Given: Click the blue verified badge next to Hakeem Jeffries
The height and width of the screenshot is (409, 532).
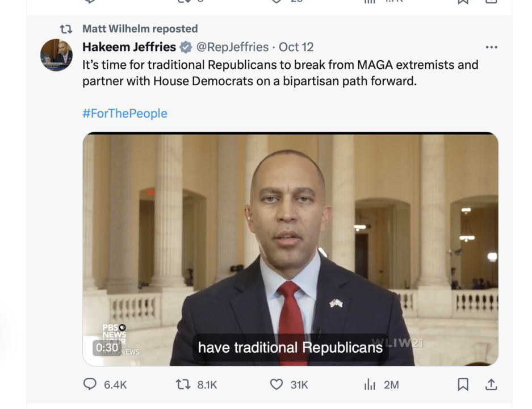Looking at the screenshot, I should pos(186,47).
